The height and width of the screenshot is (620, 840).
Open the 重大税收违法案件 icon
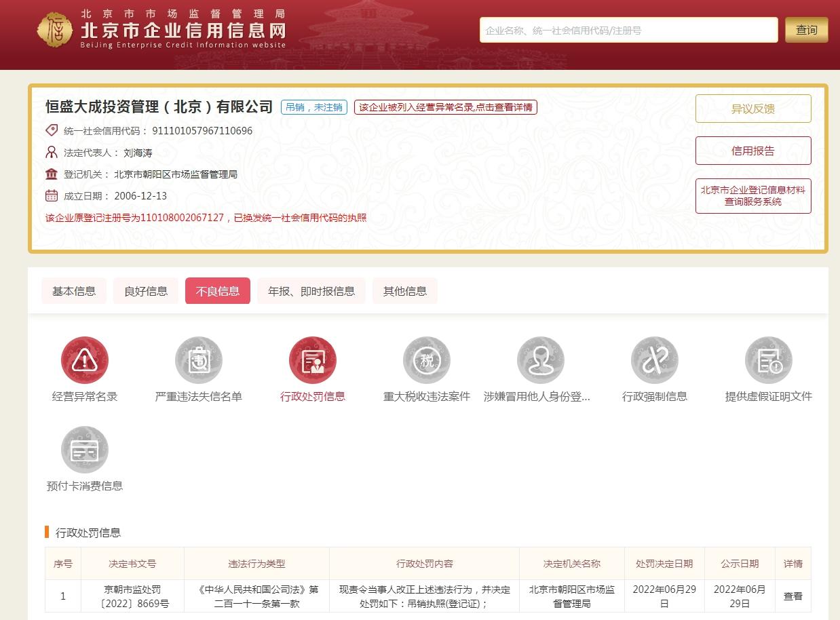click(x=427, y=360)
